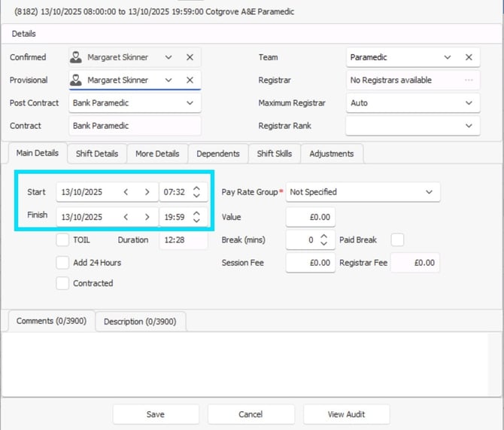Open the Post Contract dropdown

pos(189,103)
